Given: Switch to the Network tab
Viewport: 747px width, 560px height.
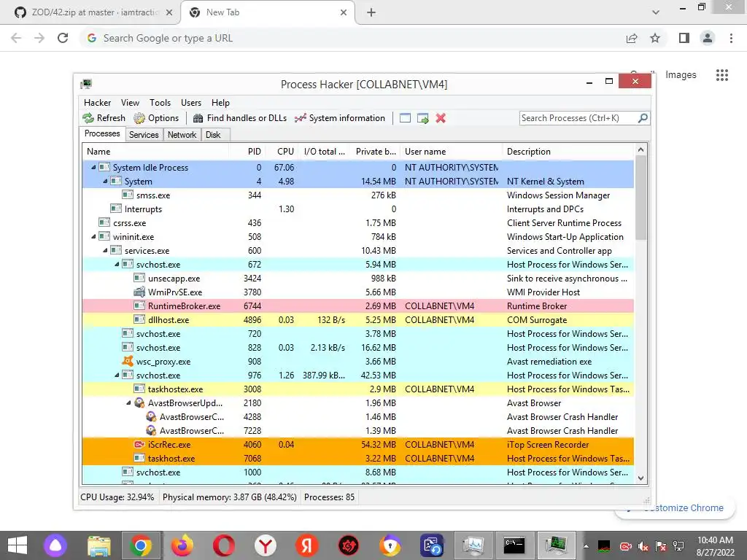Looking at the screenshot, I should 182,135.
